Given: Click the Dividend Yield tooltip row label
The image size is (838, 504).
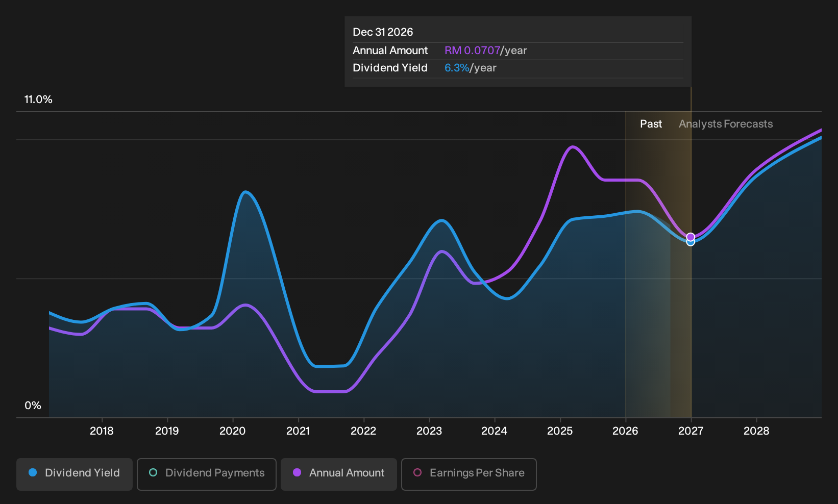Looking at the screenshot, I should click(390, 68).
